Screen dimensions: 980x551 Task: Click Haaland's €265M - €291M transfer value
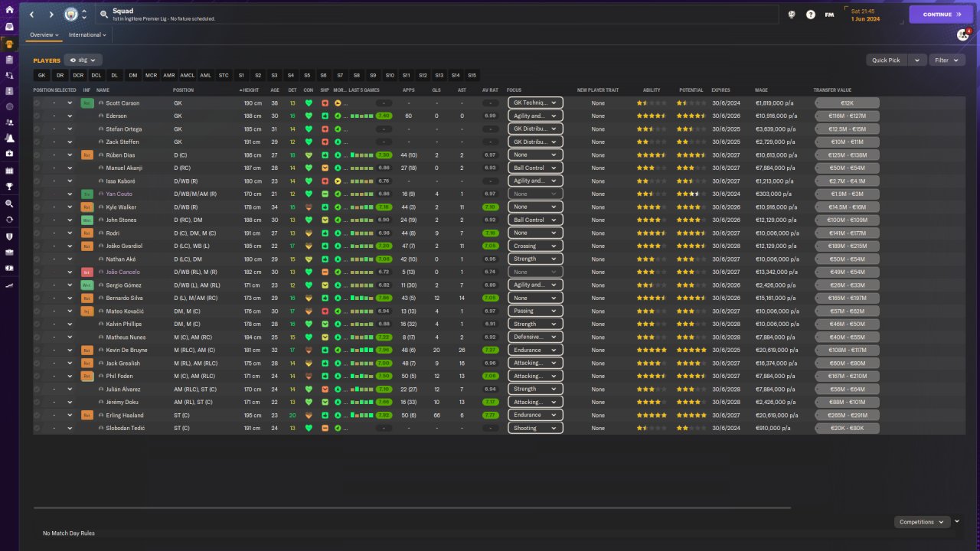[x=846, y=415]
